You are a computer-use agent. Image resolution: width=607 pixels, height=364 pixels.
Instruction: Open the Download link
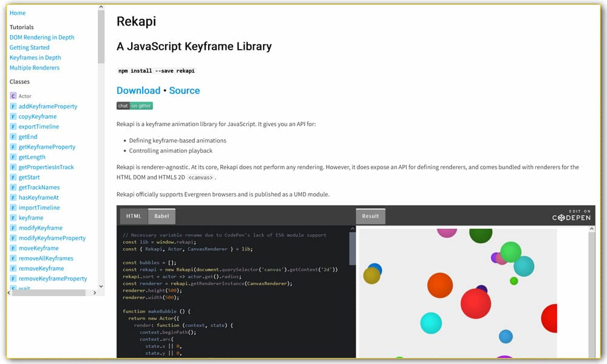click(x=138, y=90)
